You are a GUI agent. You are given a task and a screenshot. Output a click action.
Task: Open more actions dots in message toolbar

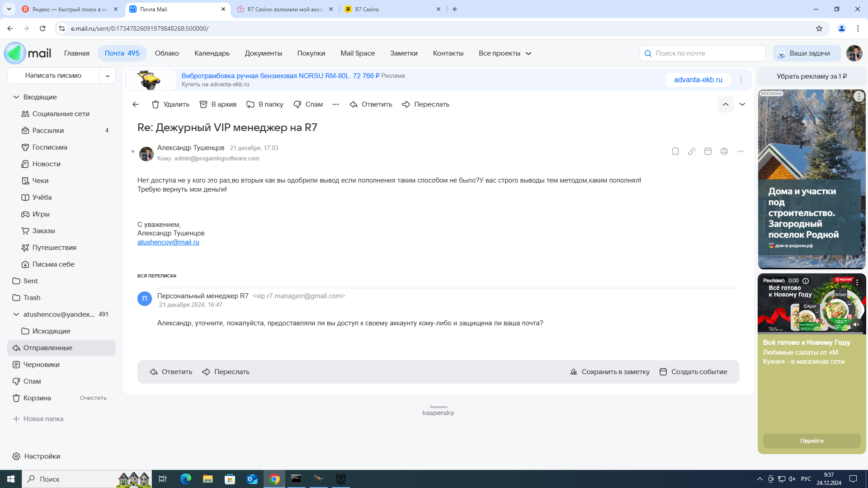coord(336,104)
